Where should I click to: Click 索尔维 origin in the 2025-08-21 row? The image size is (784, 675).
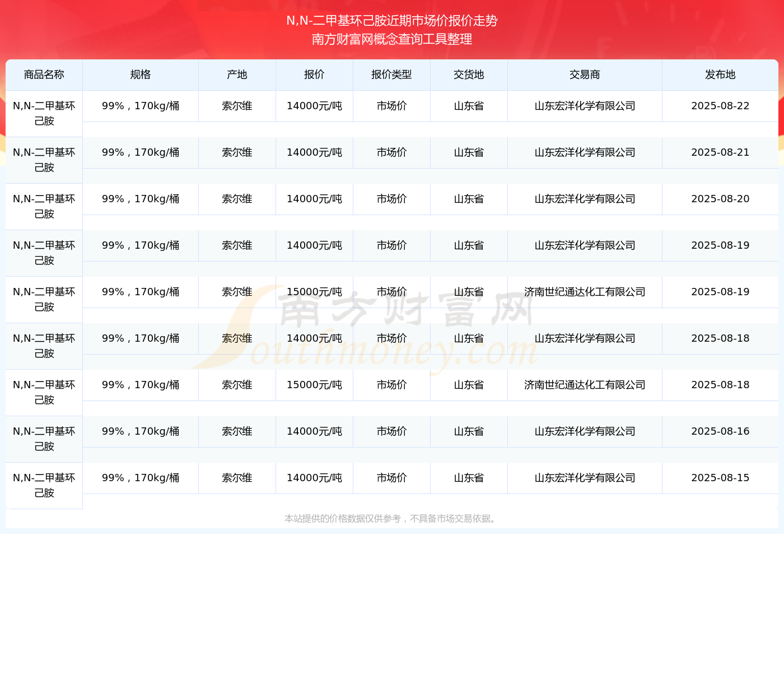pos(237,152)
